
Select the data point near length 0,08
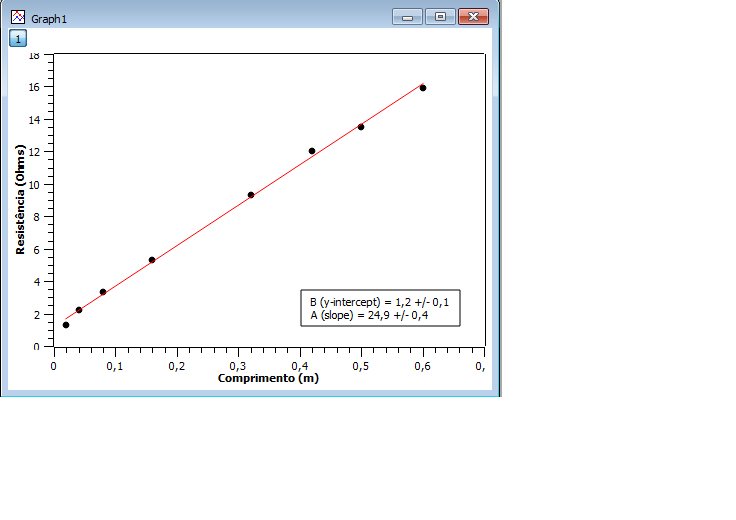point(103,292)
